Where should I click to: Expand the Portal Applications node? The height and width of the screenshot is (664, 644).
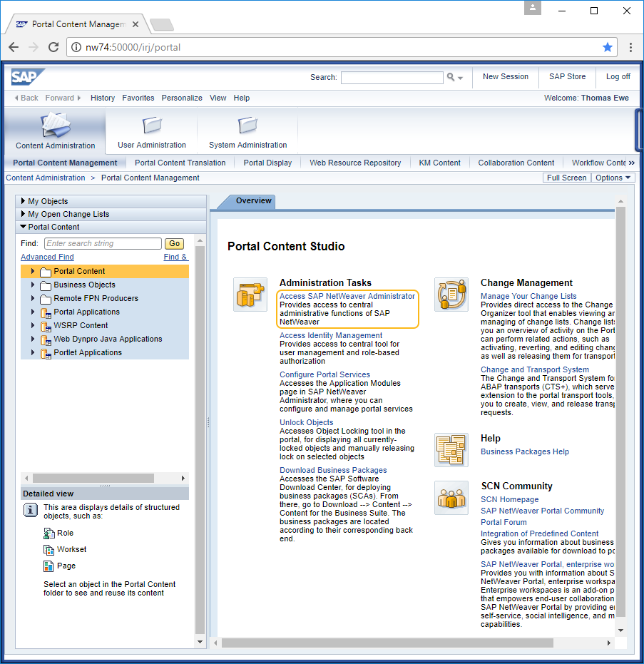point(33,312)
